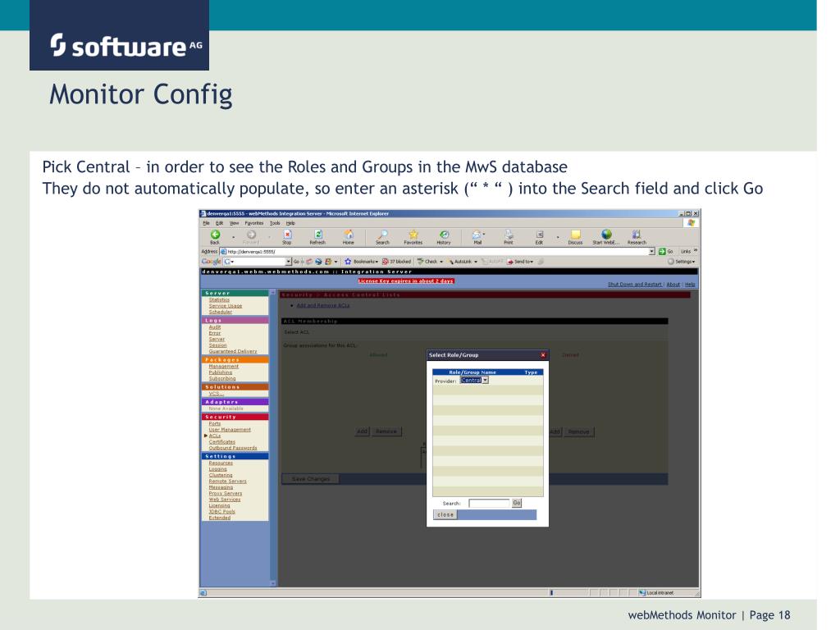Click the Google toolbar search box
840x630 pixels.
(257, 262)
